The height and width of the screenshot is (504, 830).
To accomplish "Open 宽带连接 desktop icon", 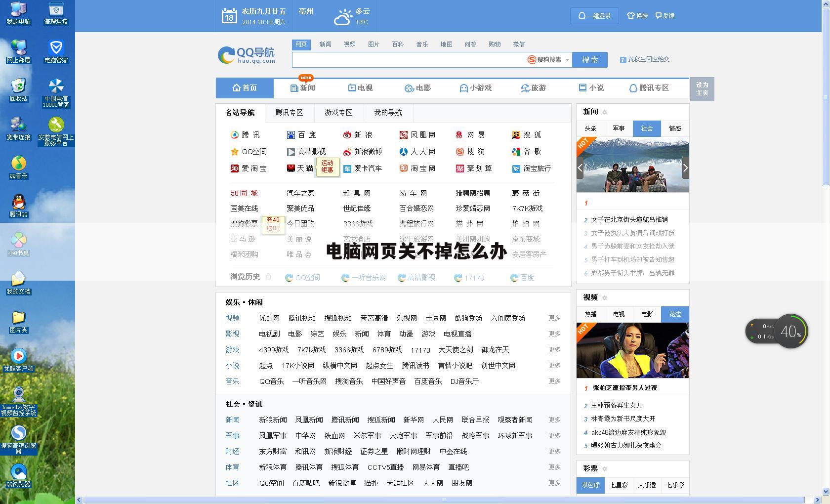I will pyautogui.click(x=18, y=128).
